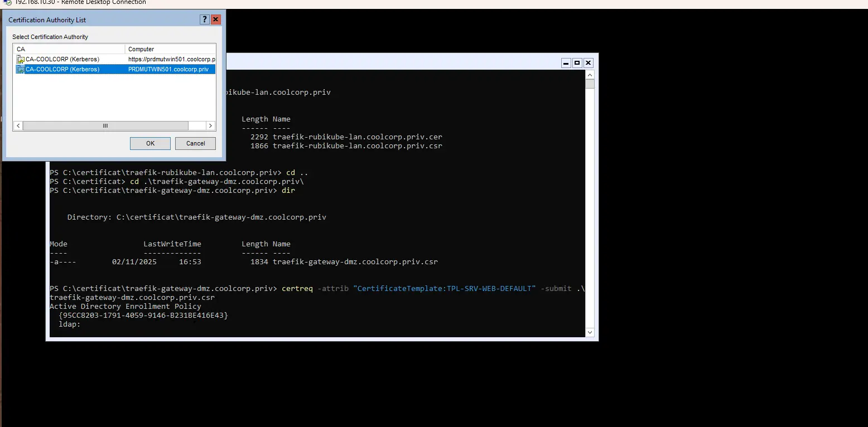Viewport: 868px width, 427px height.
Task: Sort list by the Computer column header
Action: pyautogui.click(x=170, y=49)
